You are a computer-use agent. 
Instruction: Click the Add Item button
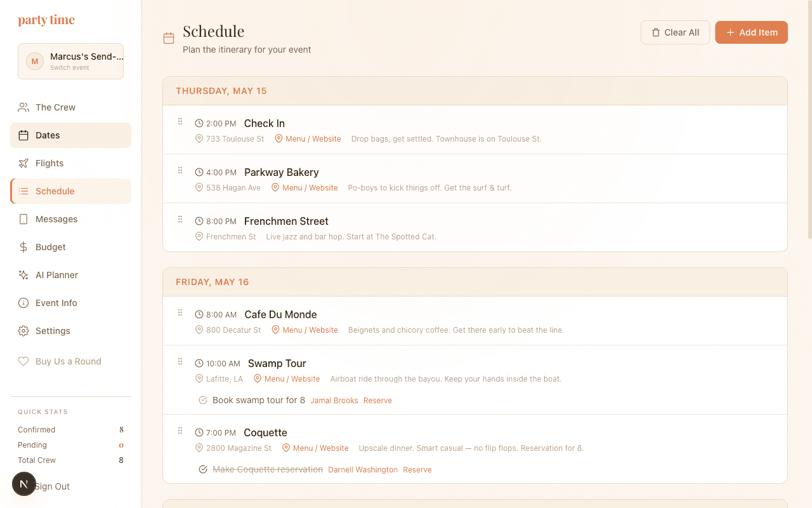pyautogui.click(x=751, y=32)
